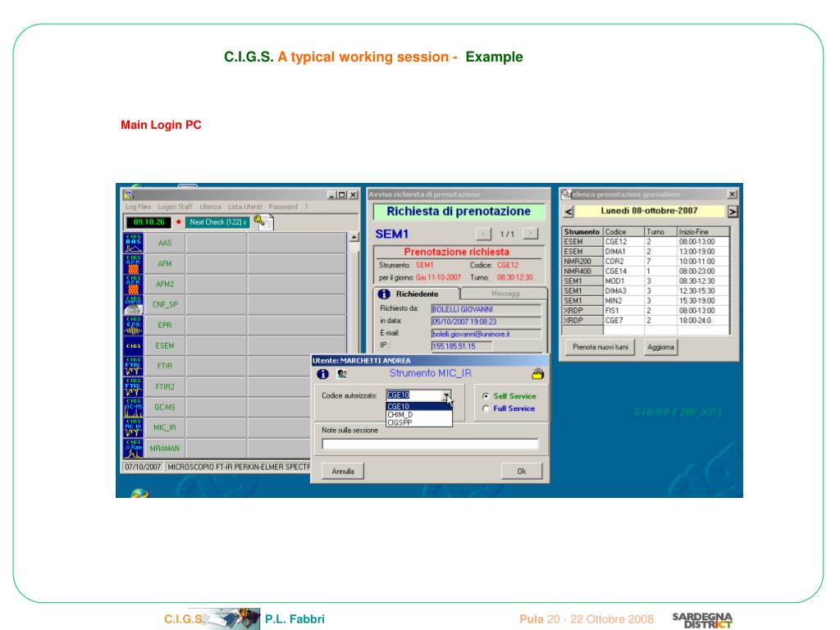Click the E-mail field in request window
Image resolution: width=840 pixels, height=630 pixels.
(486, 334)
